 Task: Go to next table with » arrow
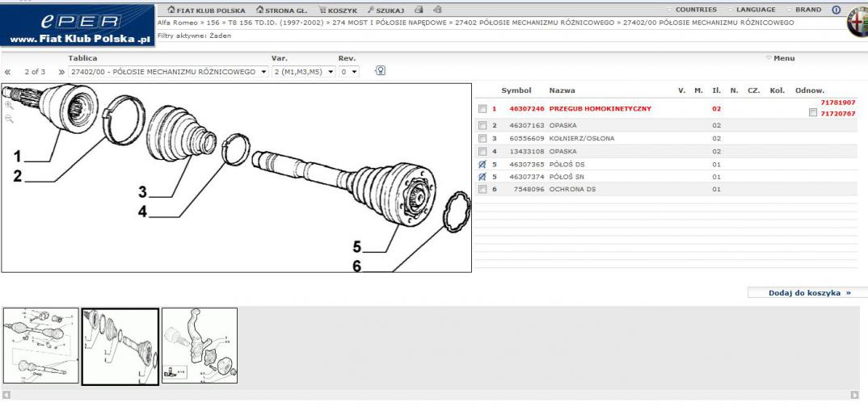coord(61,72)
